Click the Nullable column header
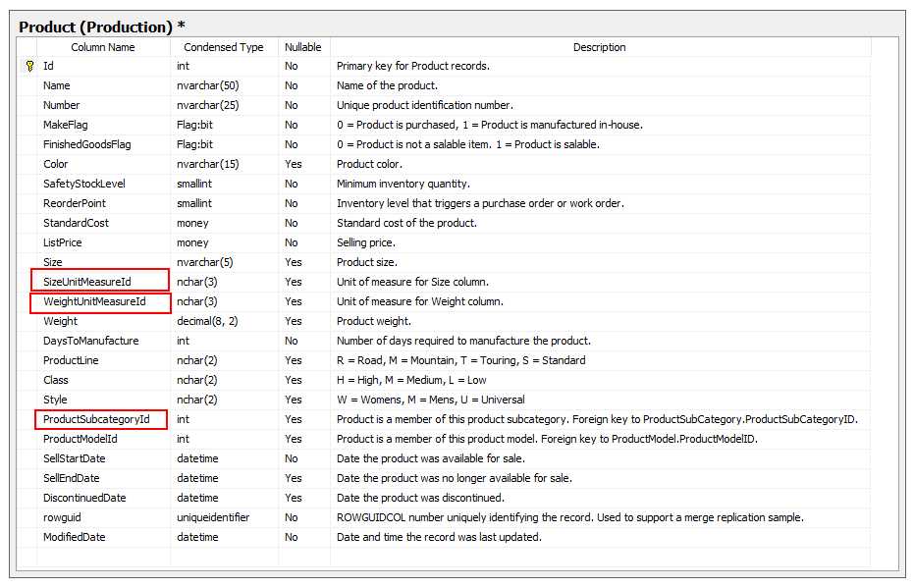 (x=302, y=47)
